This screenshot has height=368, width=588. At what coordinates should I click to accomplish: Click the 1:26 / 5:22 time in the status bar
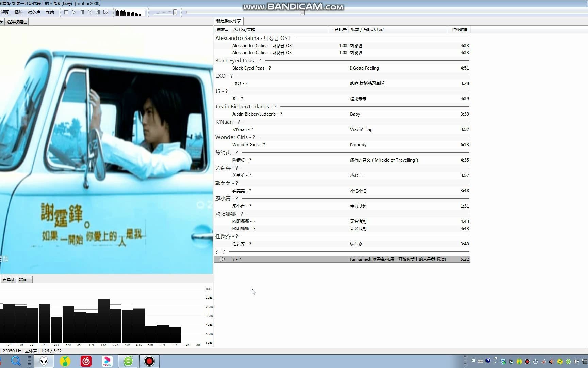pos(51,351)
